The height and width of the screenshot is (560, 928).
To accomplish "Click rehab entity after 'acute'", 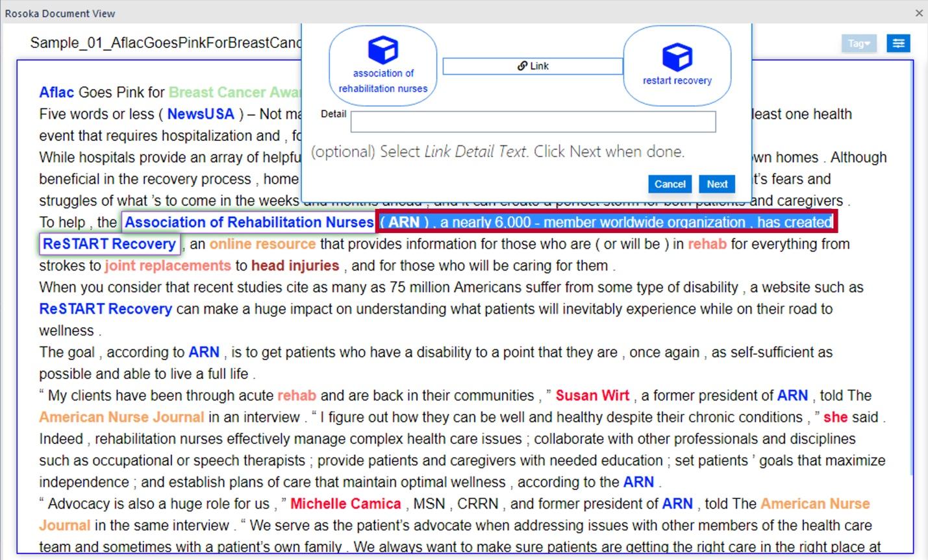I will click(x=297, y=396).
